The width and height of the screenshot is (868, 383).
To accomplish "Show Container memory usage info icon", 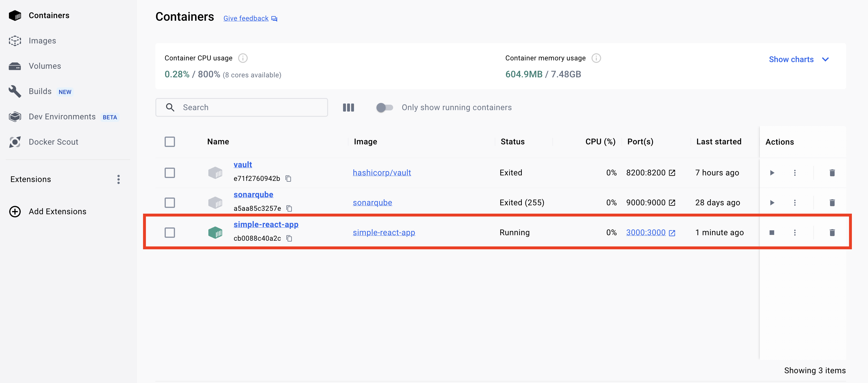I will [x=596, y=58].
